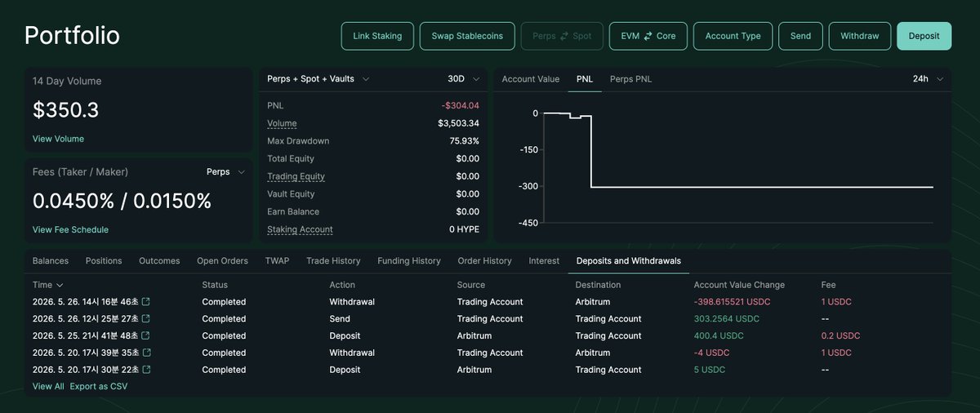Click the EVM Core transfer button
The image size is (980, 413).
pos(648,36)
